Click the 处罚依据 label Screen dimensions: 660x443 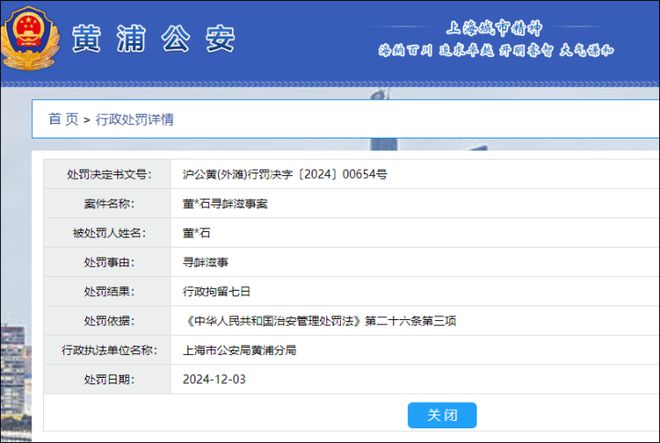click(109, 320)
